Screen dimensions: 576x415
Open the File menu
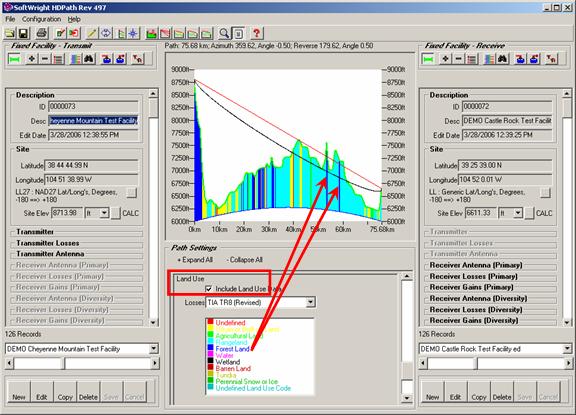[10, 19]
